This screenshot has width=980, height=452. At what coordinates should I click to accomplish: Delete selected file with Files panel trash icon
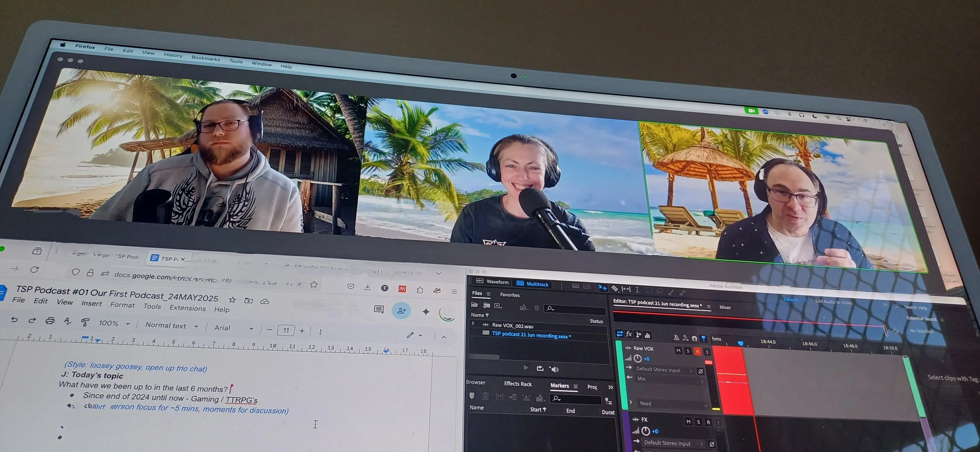point(537,308)
